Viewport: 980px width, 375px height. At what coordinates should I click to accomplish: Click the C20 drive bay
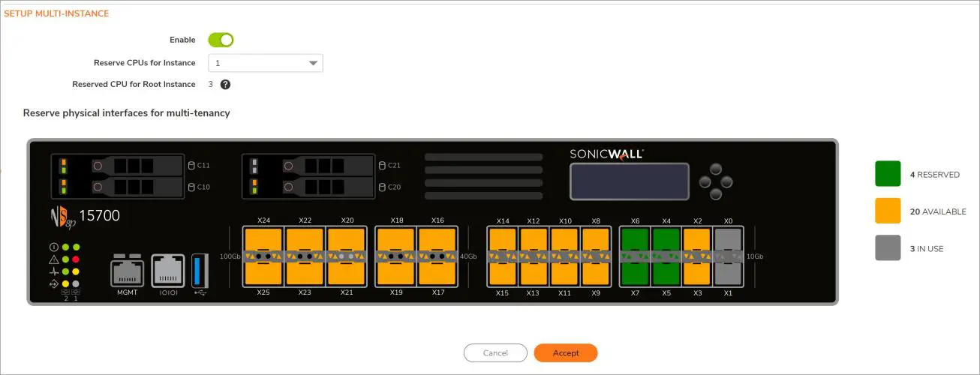(327, 187)
